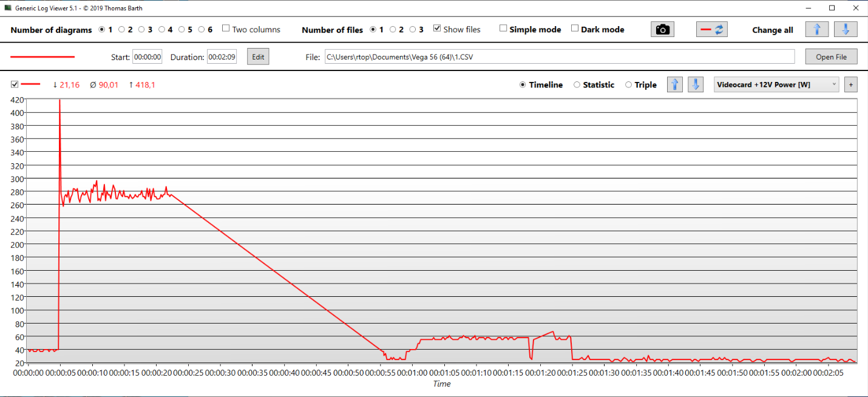The image size is (868, 397).
Task: Click the Duration time field
Action: coord(222,57)
